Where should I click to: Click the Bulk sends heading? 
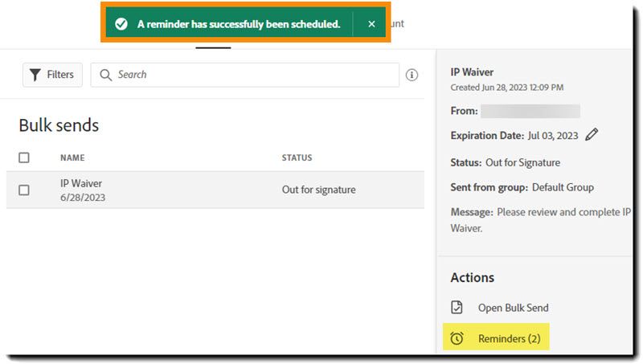tap(59, 125)
